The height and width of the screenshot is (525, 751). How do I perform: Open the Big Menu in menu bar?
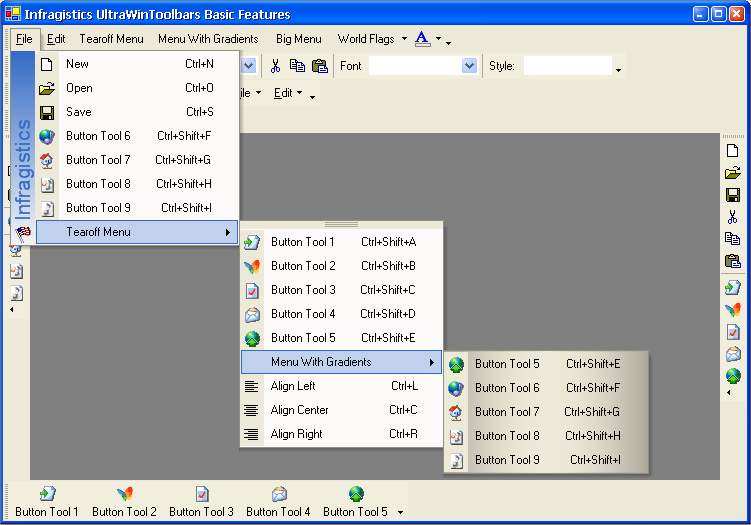point(299,39)
